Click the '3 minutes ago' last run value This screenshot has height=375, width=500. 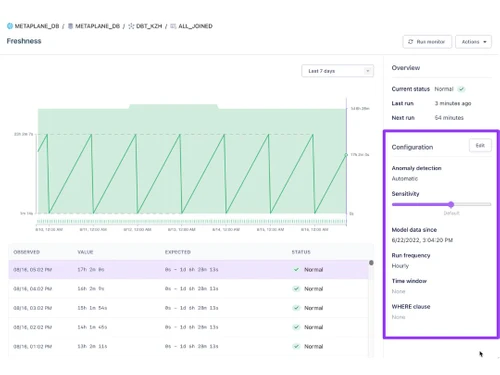[x=453, y=103]
